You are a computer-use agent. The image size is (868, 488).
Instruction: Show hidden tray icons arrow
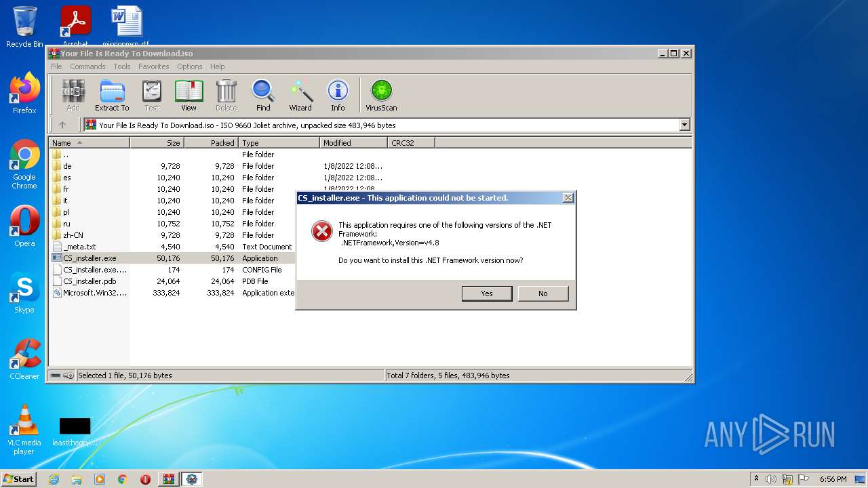756,479
